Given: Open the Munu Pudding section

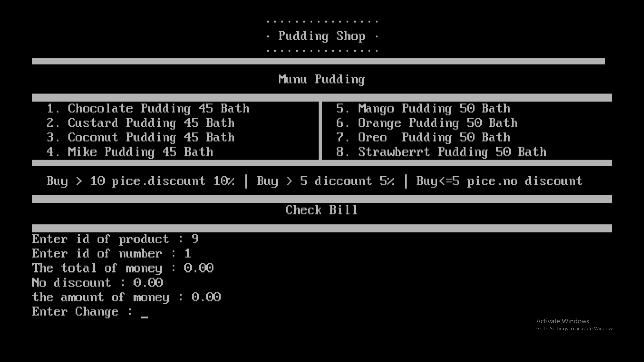Looking at the screenshot, I should point(322,79).
